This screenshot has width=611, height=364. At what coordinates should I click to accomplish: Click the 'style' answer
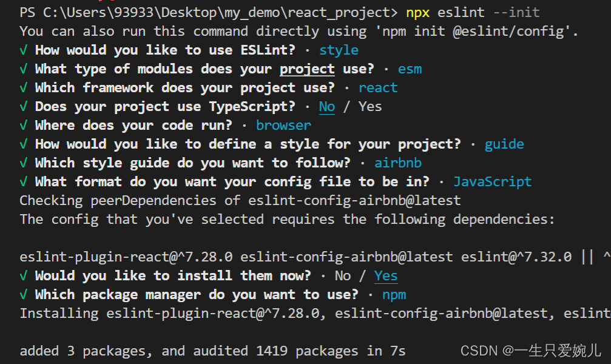[x=339, y=50]
